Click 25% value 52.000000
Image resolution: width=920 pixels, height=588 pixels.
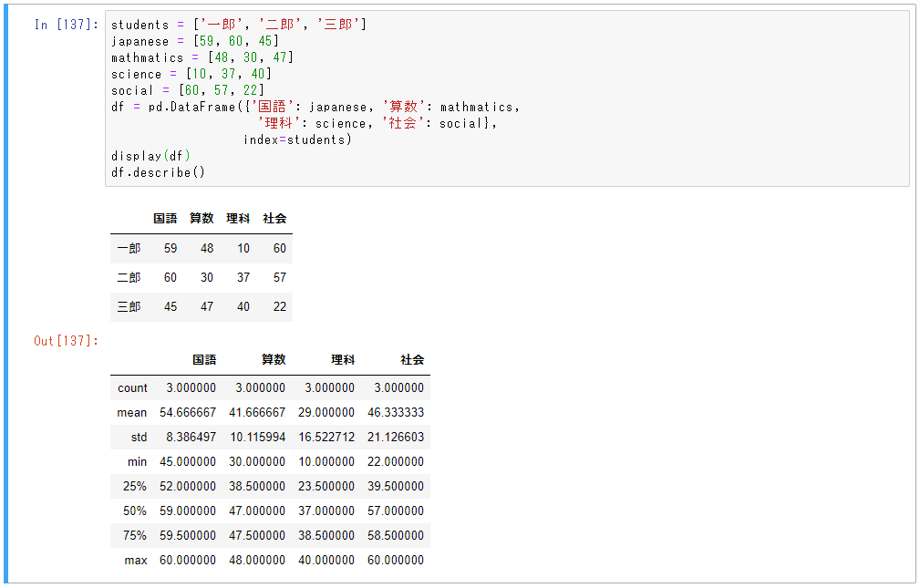tap(188, 487)
